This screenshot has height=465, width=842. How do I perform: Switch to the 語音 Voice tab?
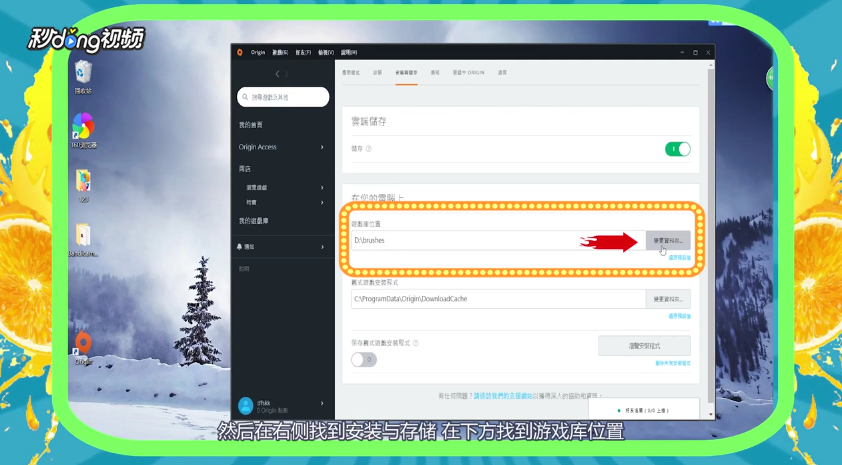(x=502, y=72)
